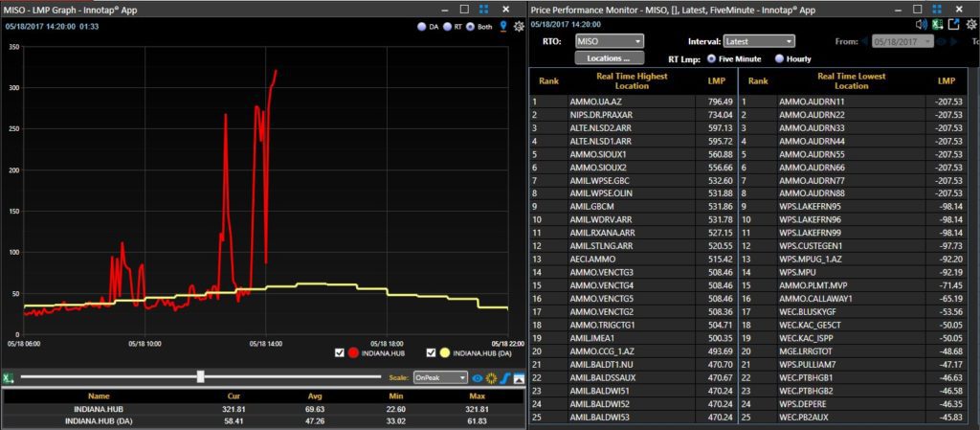Select the AMMO.CCG_1.AZ location row

coord(634,351)
